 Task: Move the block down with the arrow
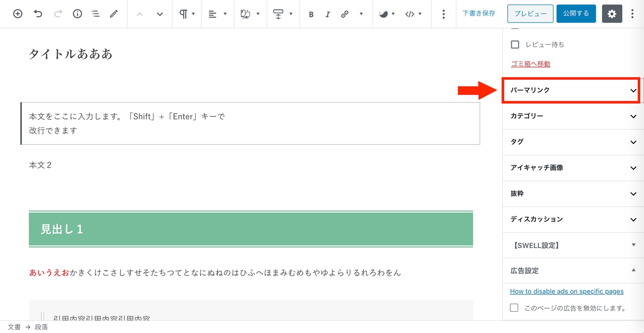tap(160, 14)
